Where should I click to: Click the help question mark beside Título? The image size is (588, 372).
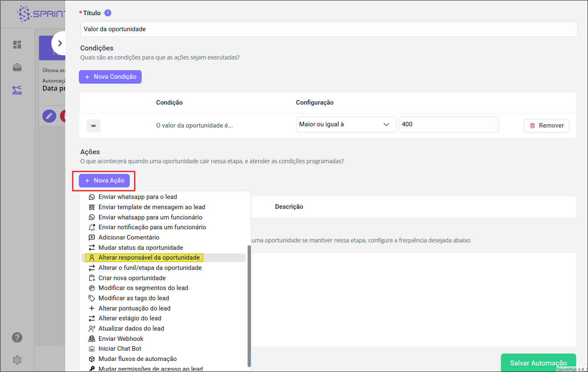(x=108, y=13)
